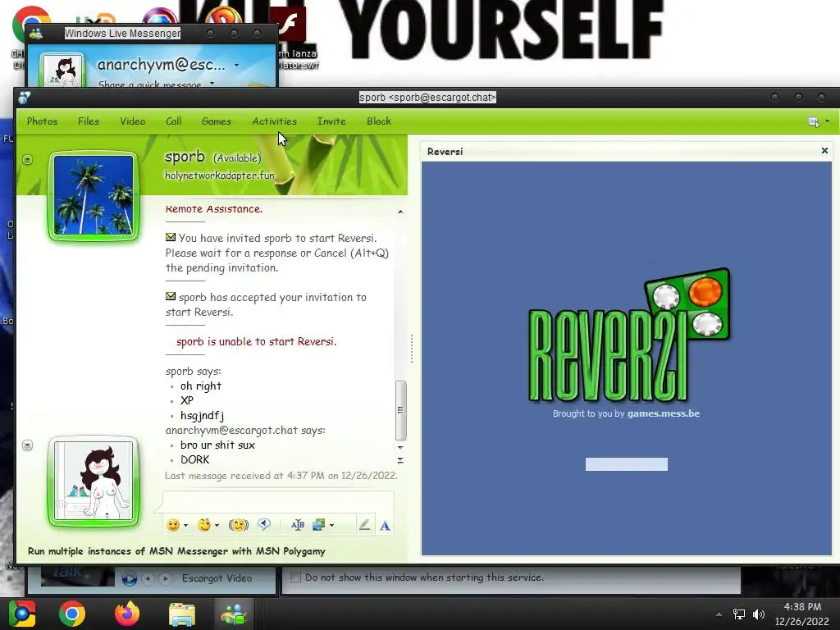The height and width of the screenshot is (630, 840).
Task: Open the wink smiley icon
Action: point(203,525)
